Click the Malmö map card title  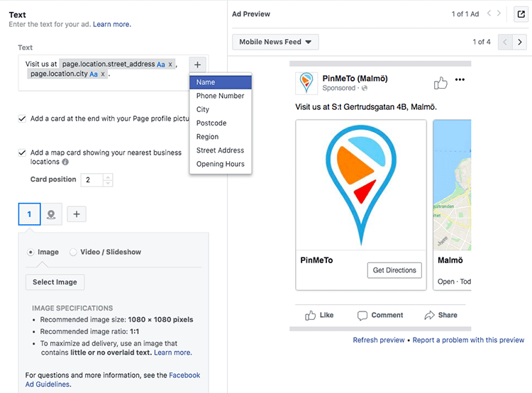coord(450,260)
